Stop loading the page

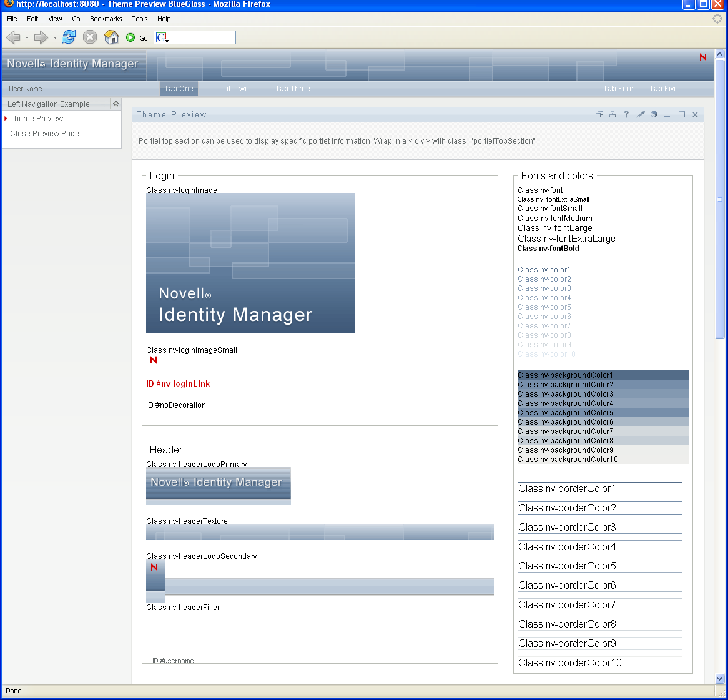[89, 37]
